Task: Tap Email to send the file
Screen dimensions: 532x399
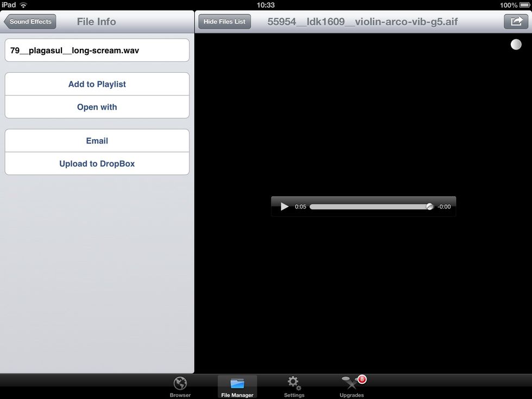Action: click(97, 141)
